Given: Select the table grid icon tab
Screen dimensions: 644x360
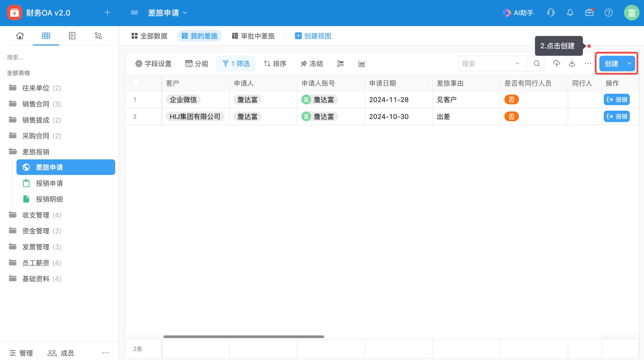Looking at the screenshot, I should [46, 36].
